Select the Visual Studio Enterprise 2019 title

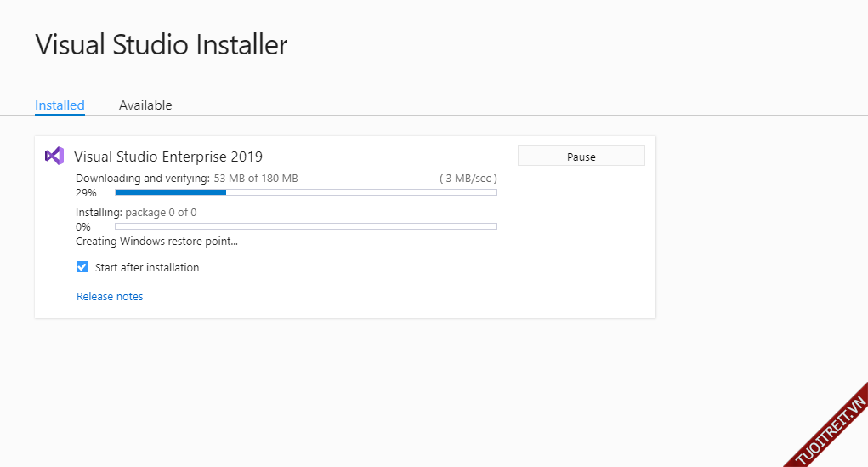(x=168, y=157)
